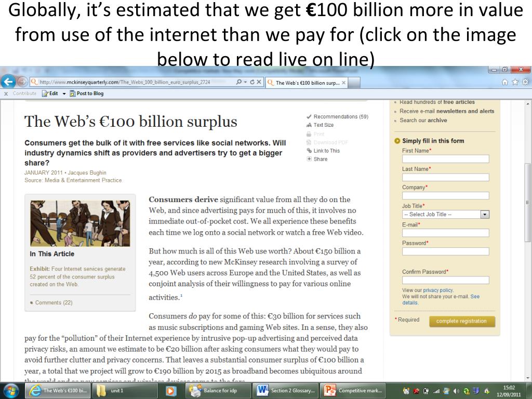Click Contribute in the toolbar

(24, 94)
